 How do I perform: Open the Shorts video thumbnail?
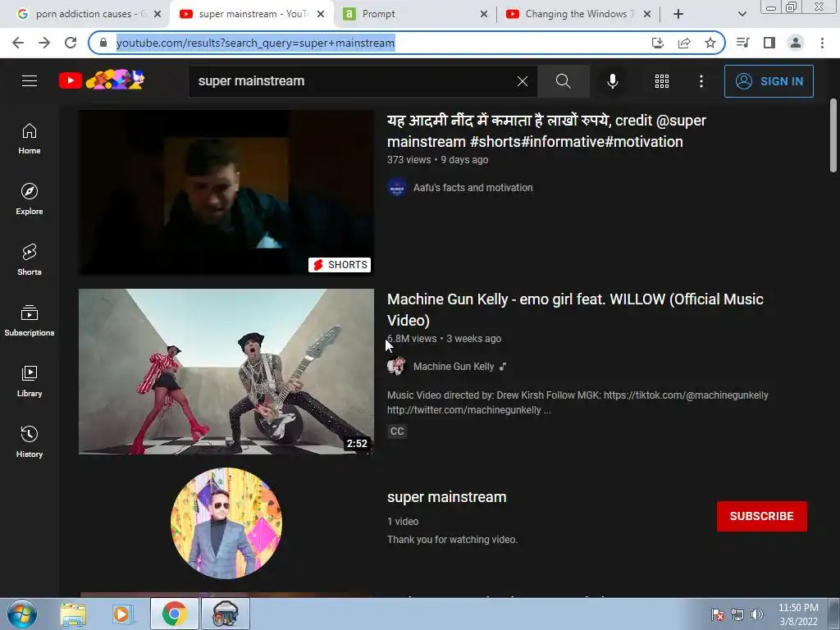[x=226, y=192]
